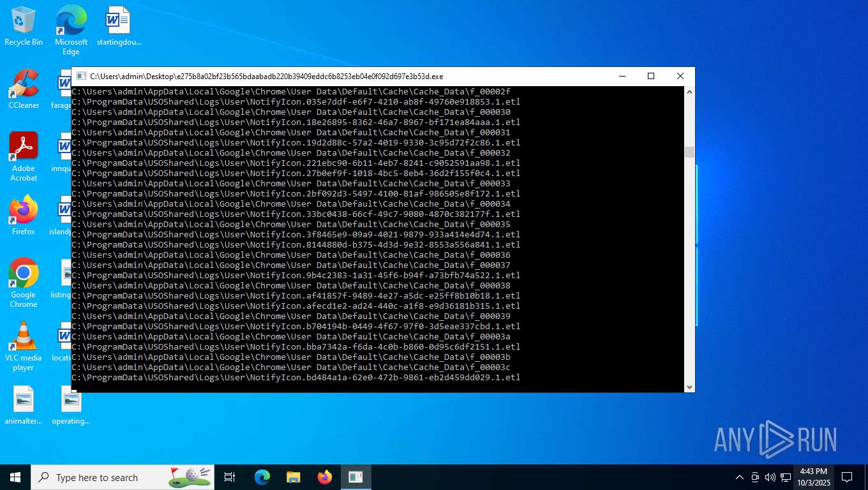The image size is (868, 490).
Task: Click the Cache_Data\f_000032 line
Action: coord(291,153)
